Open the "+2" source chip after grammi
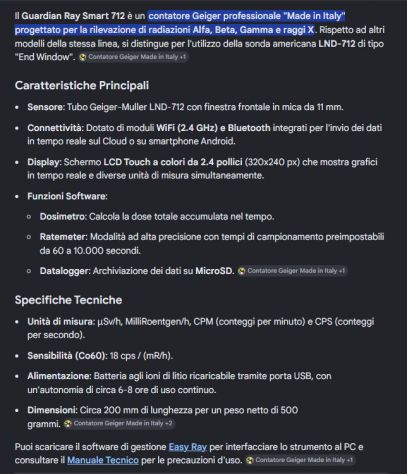 coord(119,424)
